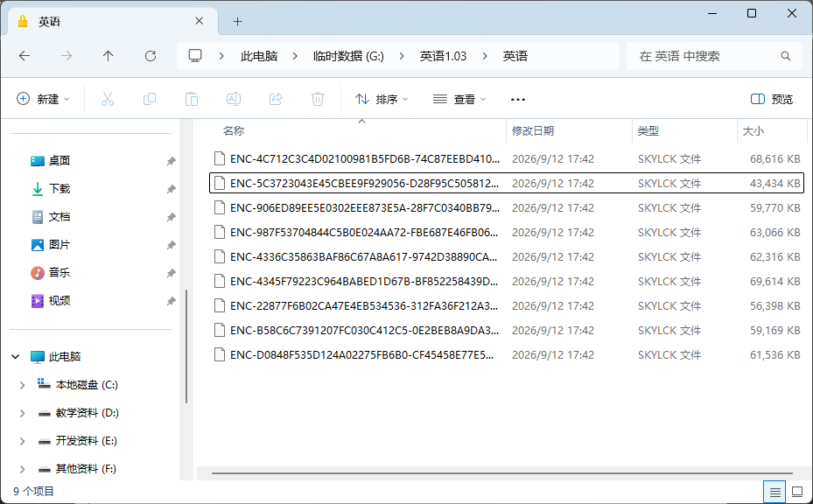Screen dimensions: 813x504
Task: Unpin 图片 using its pin icon
Action: pos(171,245)
